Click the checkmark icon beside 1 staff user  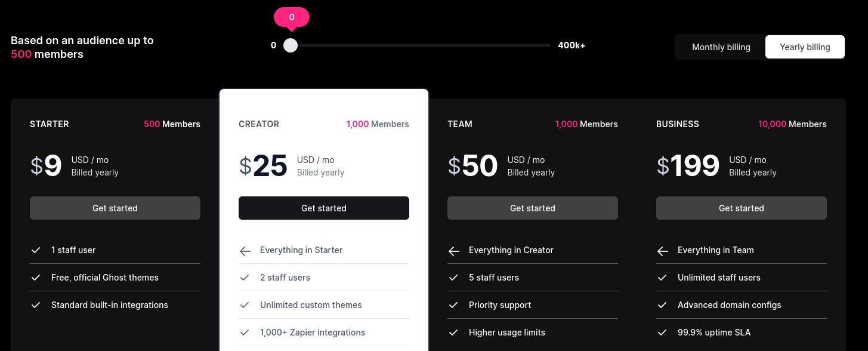36,250
